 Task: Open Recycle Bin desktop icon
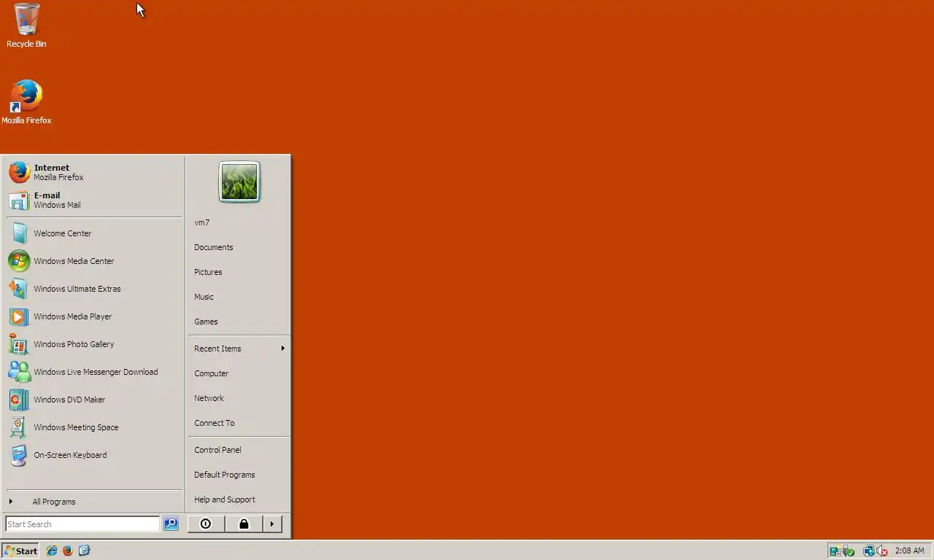26,26
